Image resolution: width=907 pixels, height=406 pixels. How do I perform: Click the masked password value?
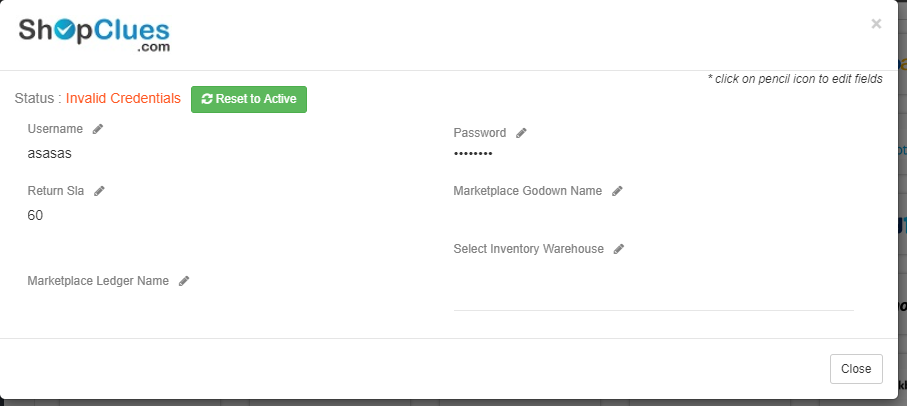[x=473, y=154]
